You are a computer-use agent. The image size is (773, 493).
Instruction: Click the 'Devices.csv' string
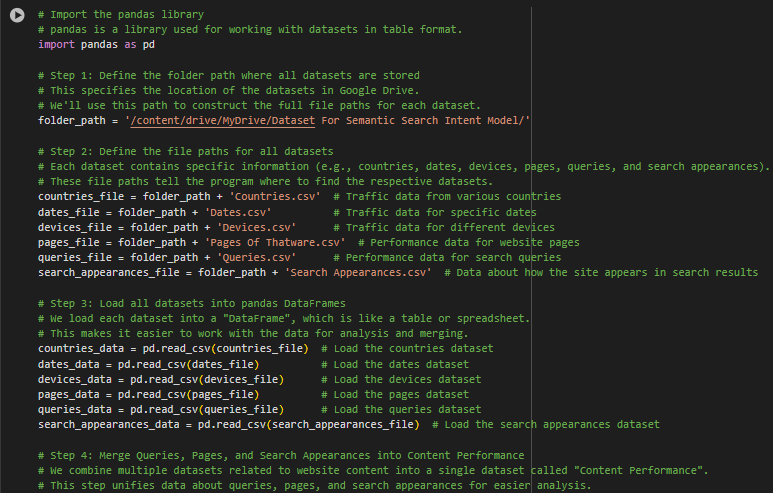click(256, 227)
